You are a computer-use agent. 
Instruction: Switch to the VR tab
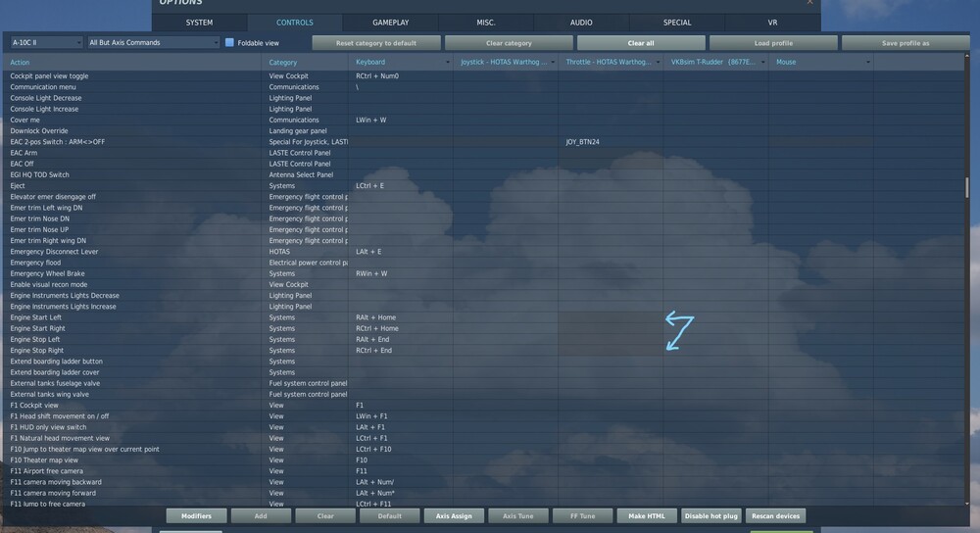(772, 23)
